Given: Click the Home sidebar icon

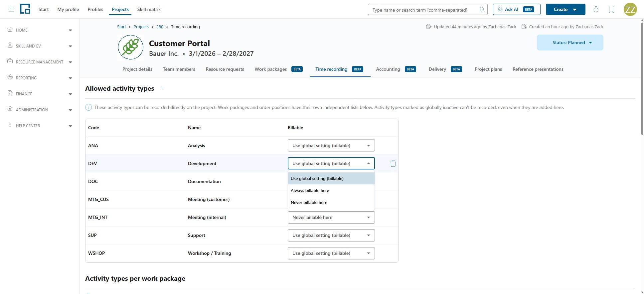Looking at the screenshot, I should [10, 29].
